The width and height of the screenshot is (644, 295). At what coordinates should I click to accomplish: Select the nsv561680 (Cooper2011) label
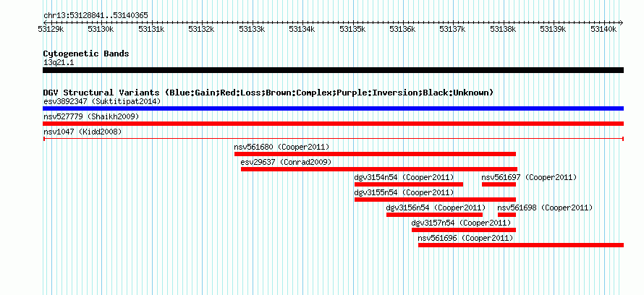281,147
